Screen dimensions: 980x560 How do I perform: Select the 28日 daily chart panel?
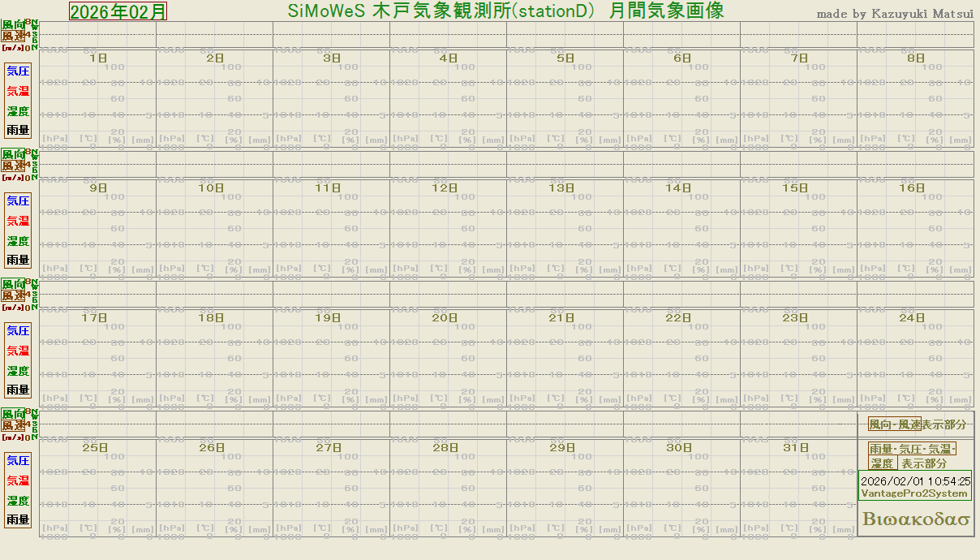tap(448, 489)
